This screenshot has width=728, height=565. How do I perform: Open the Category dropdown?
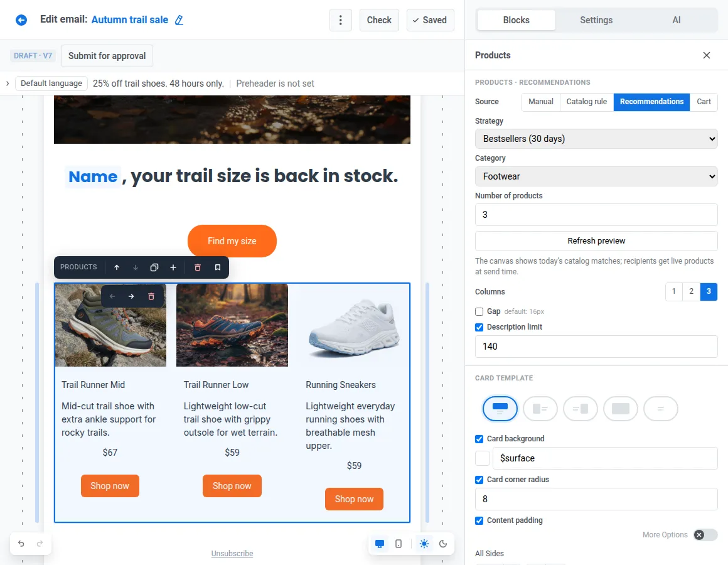coord(596,176)
